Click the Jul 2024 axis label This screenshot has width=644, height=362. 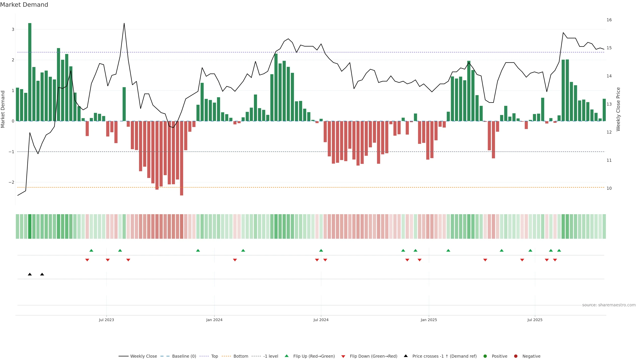(321, 320)
